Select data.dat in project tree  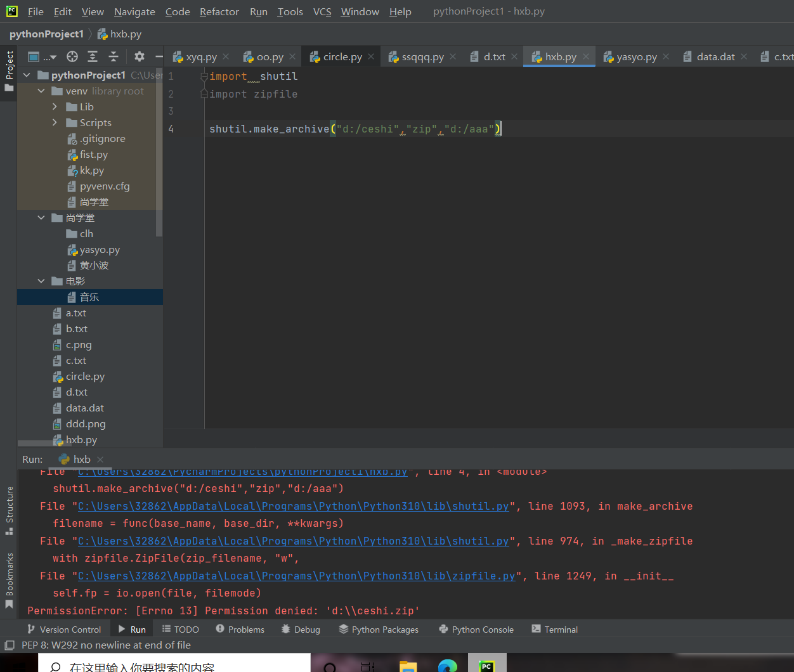pyautogui.click(x=79, y=408)
